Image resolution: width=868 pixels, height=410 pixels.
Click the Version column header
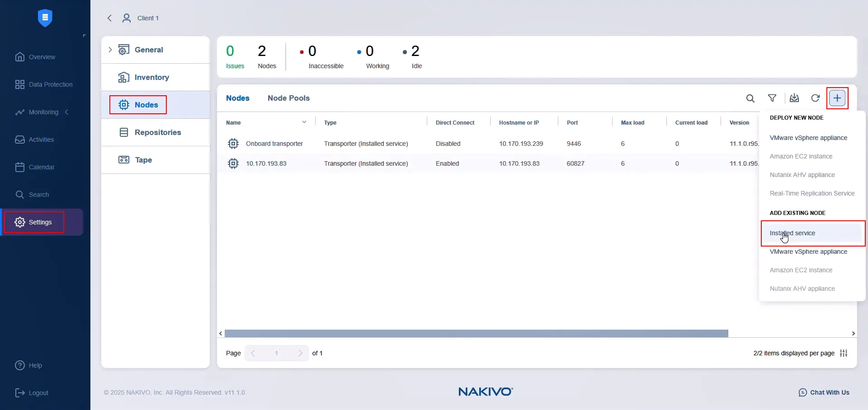click(x=739, y=123)
